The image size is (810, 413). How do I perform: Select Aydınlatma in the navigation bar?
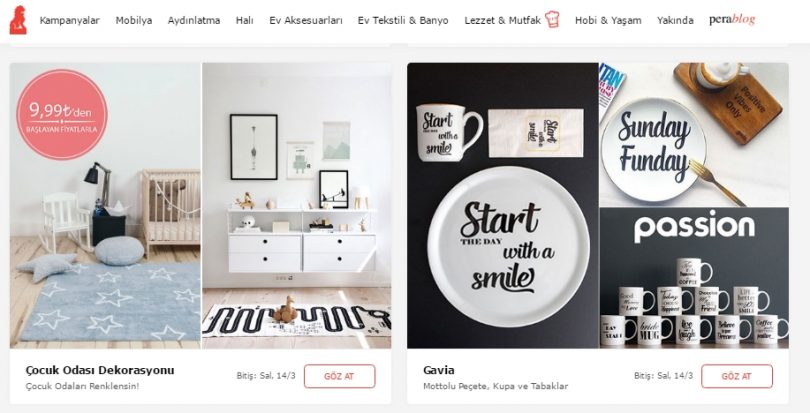194,21
